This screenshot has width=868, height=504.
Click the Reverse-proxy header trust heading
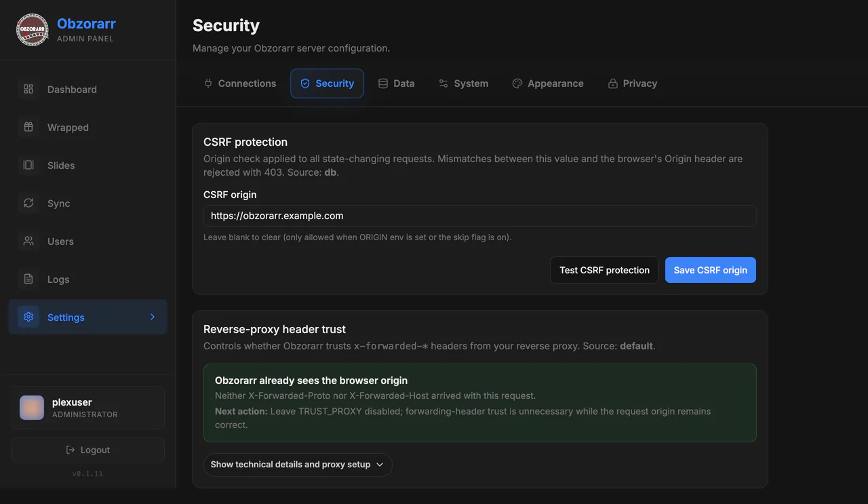(x=275, y=329)
